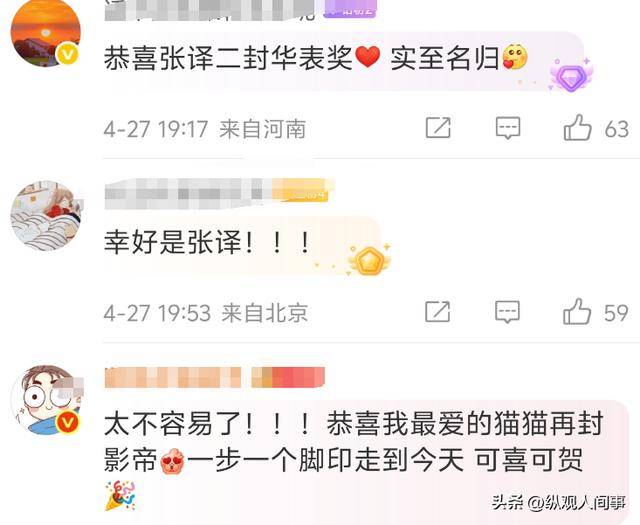Viewport: 640px width, 525px height.
Task: Like the comment with 59 likes
Action: coord(577,311)
